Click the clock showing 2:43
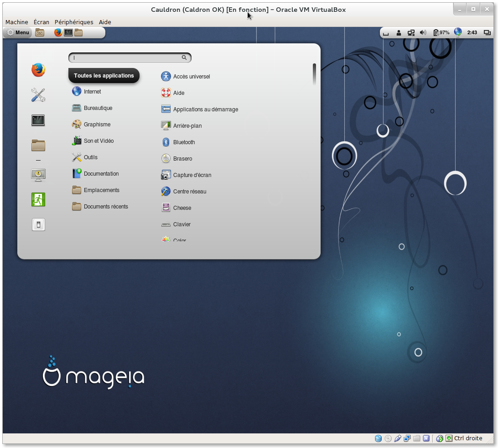 tap(472, 32)
